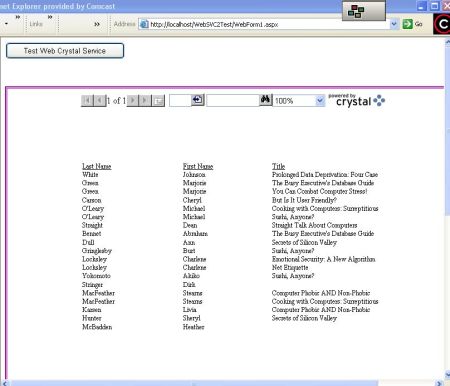Click the scroll down arrow
This screenshot has height=386, width=450.
tap(447, 375)
